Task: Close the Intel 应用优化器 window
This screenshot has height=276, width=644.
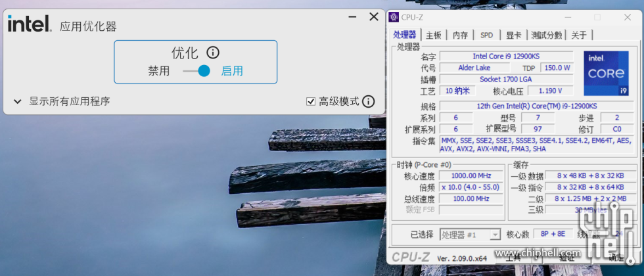Action: pos(374,17)
